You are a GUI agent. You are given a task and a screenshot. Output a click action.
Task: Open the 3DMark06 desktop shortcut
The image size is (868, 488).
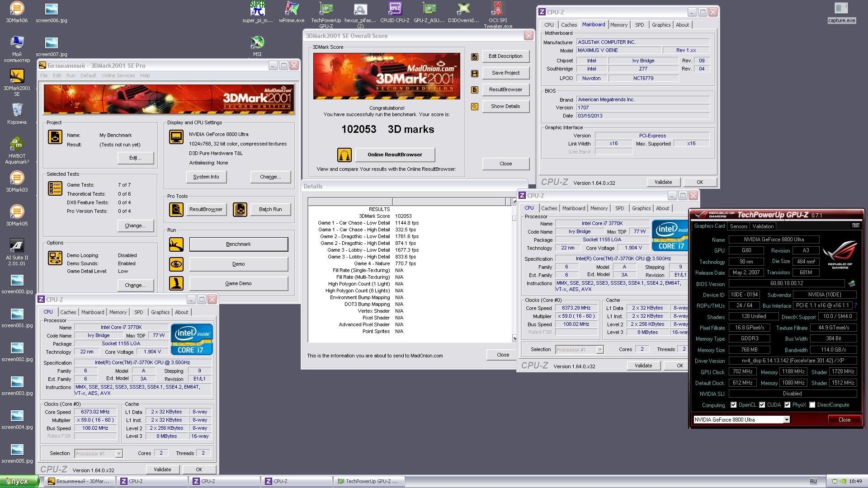click(17, 12)
